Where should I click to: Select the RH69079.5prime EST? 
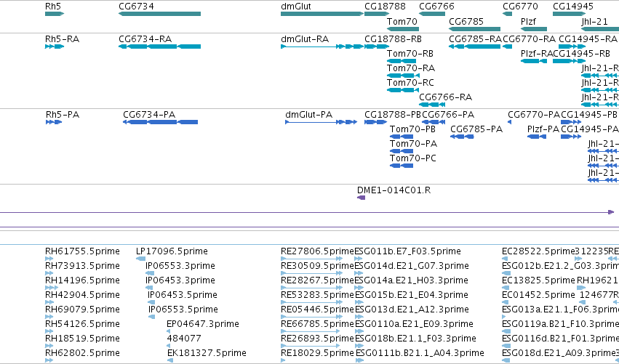pyautogui.click(x=49, y=317)
